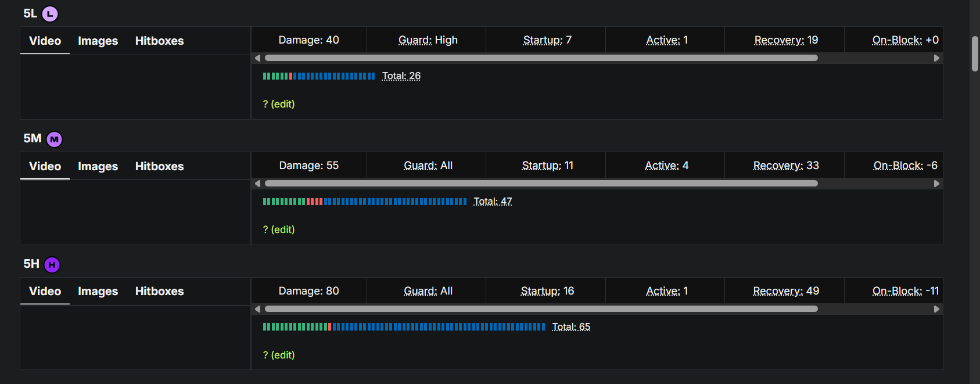Click the M button icon beside 5M
This screenshot has width=980, height=384.
click(x=54, y=139)
